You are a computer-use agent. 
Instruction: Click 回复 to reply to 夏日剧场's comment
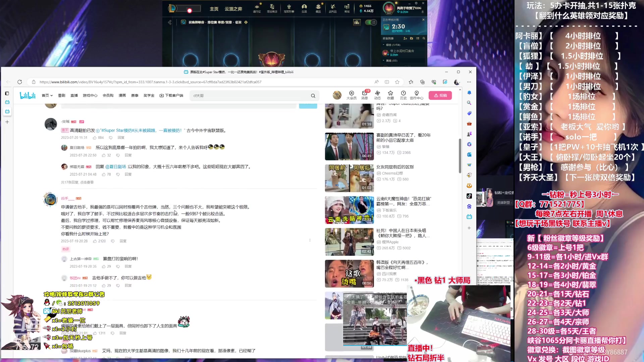click(x=128, y=155)
